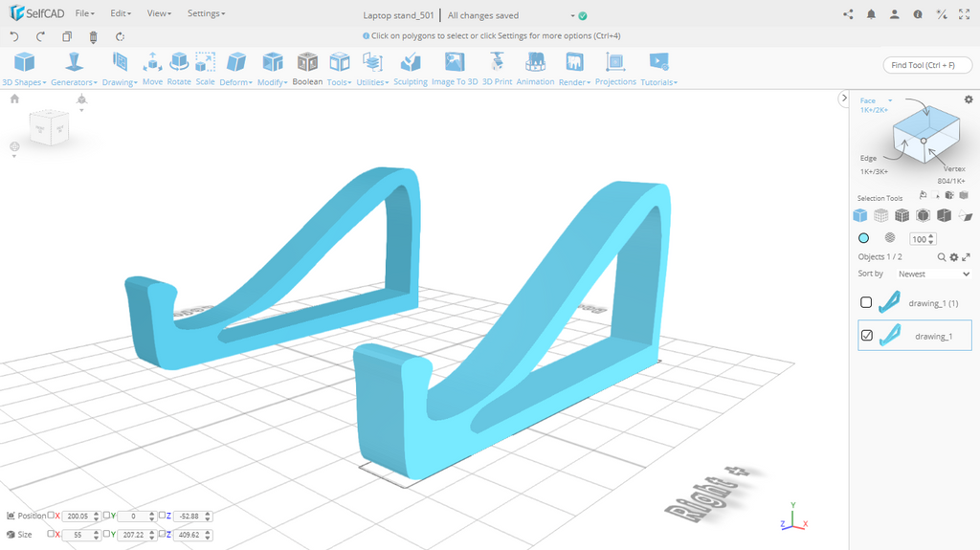Open the Image To 3D tool
The width and height of the screenshot is (980, 550).
pyautogui.click(x=455, y=67)
